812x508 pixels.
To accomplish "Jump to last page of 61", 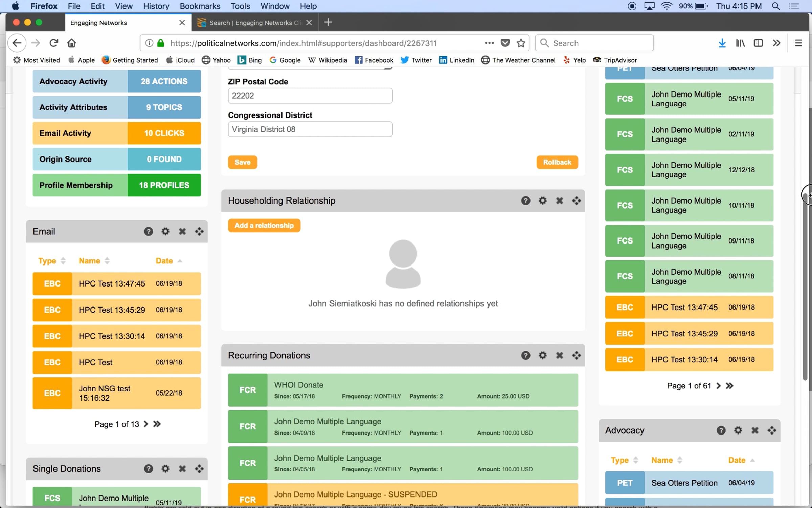I will 729,386.
